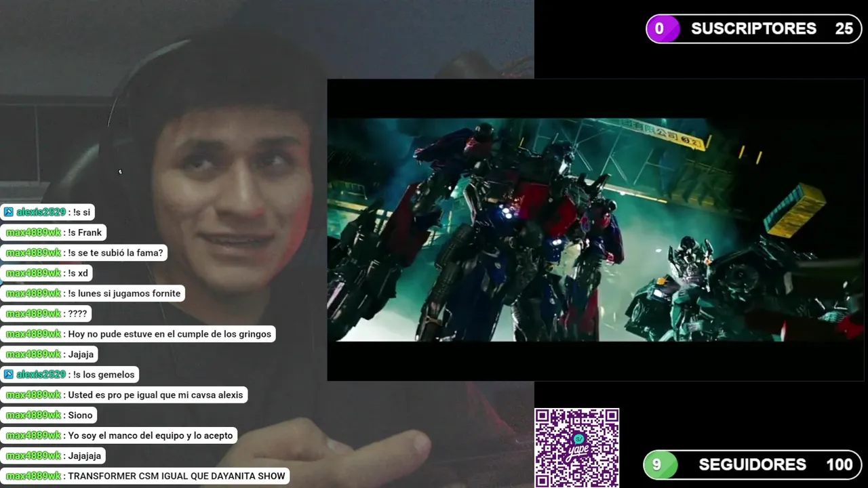Click chat message '????'
This screenshot has height=488, width=868.
click(x=46, y=314)
